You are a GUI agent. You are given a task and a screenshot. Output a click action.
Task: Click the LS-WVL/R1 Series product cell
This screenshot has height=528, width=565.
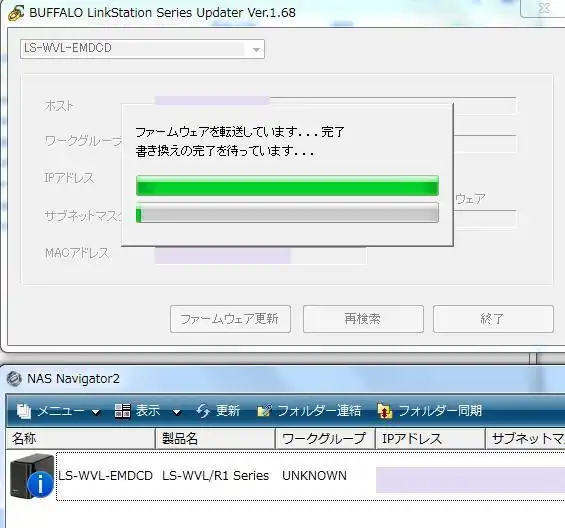point(215,476)
